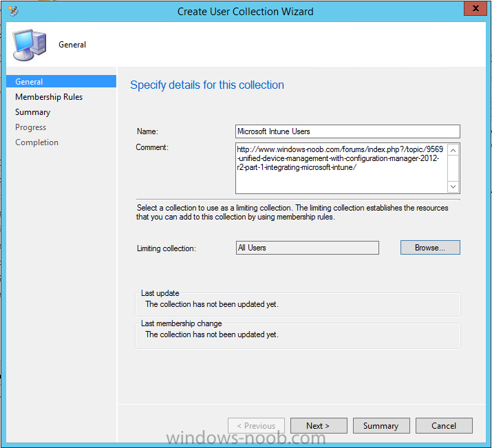Screen dimensions: 492x448
Task: Click the 'Last membership change' group label
Action: point(182,323)
